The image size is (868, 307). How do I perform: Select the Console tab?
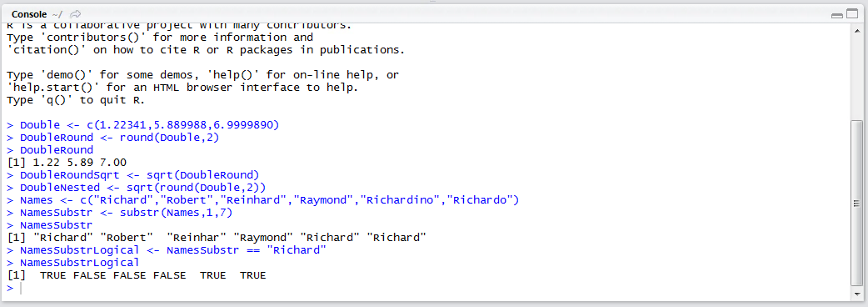tap(27, 14)
